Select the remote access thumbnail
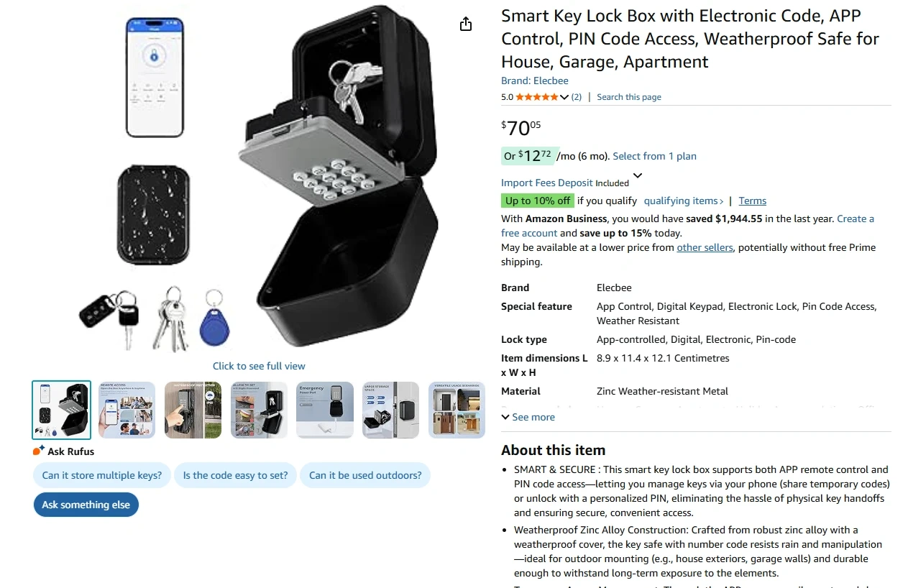This screenshot has width=908, height=588. pyautogui.click(x=127, y=410)
